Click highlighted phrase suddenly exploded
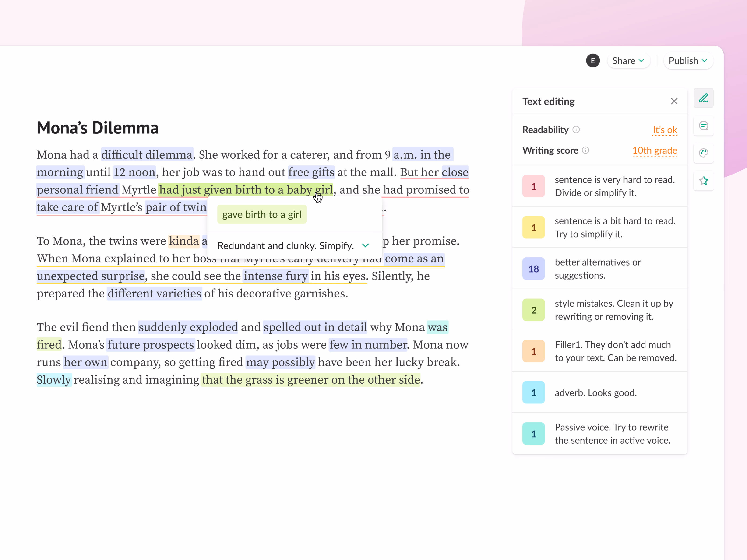 point(188,327)
